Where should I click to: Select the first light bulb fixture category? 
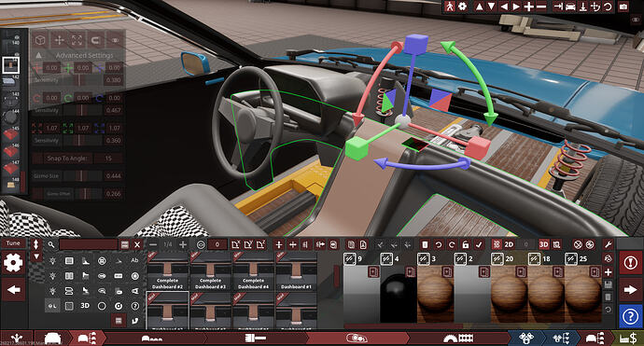coord(52,260)
